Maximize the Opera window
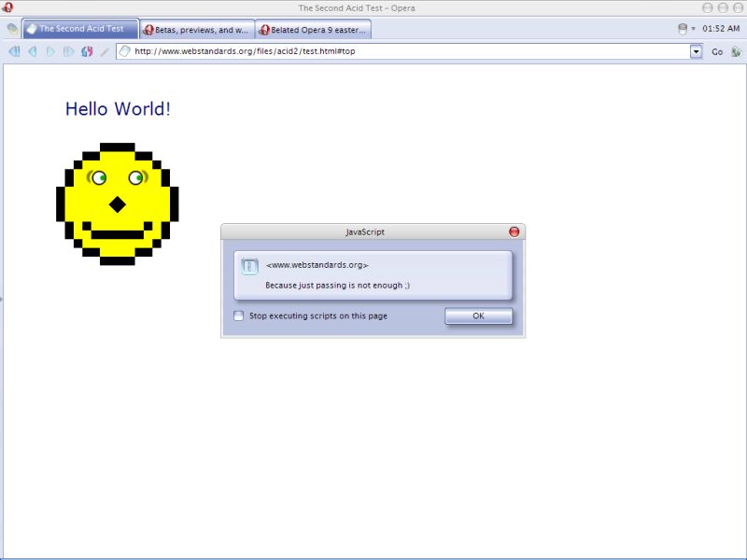This screenshot has height=560, width=747. [x=723, y=7]
